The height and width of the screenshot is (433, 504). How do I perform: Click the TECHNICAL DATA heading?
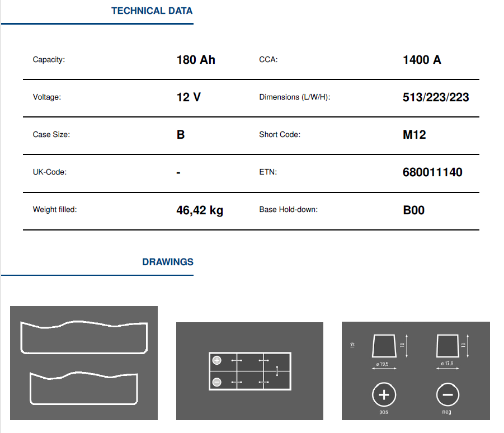click(x=152, y=11)
